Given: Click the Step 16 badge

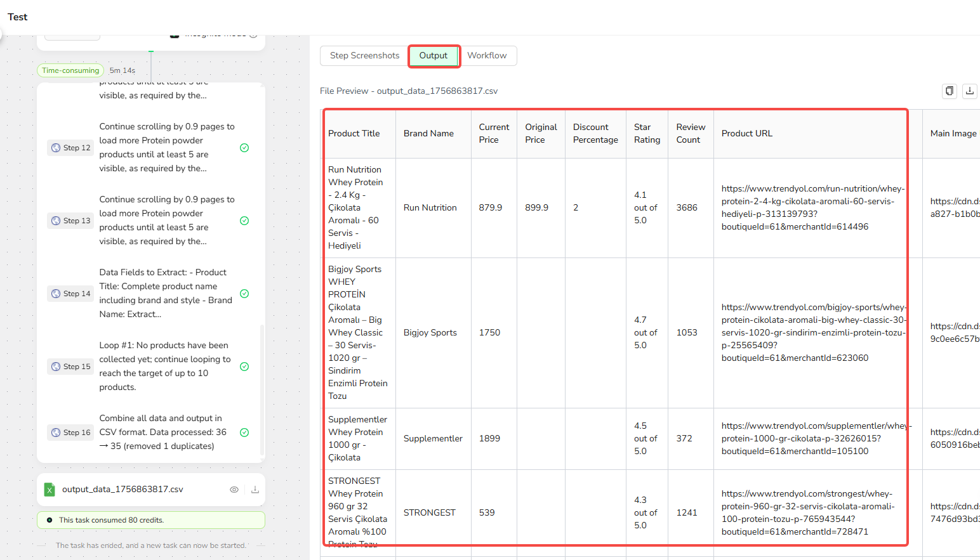Looking at the screenshot, I should click(x=70, y=433).
